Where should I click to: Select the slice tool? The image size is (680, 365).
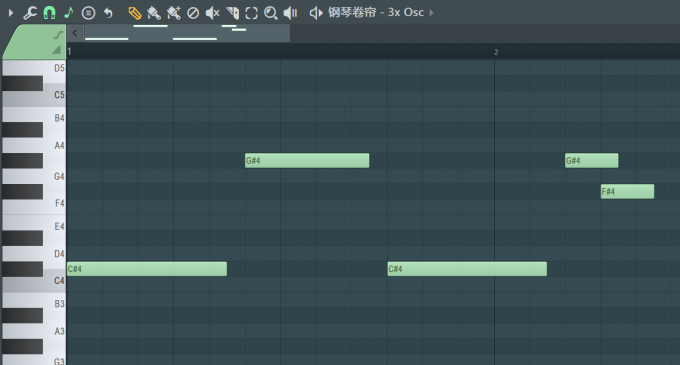[232, 13]
